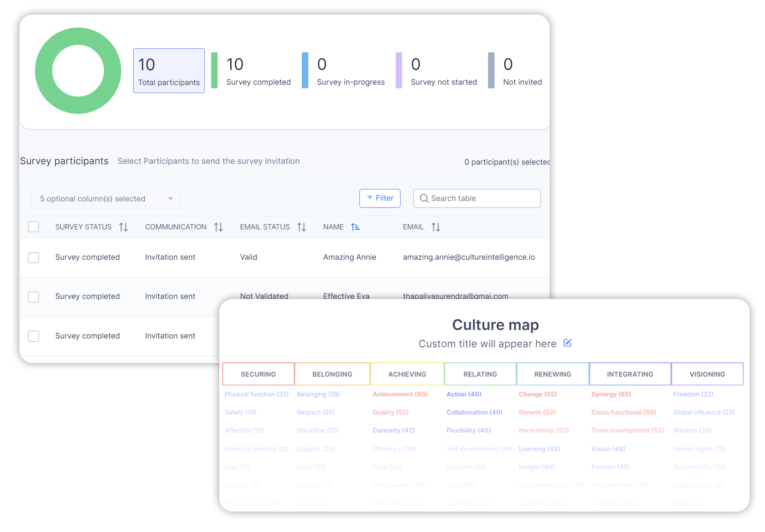This screenshot has width=765, height=532.
Task: Select the value Cross functional (55)
Action: click(x=623, y=412)
